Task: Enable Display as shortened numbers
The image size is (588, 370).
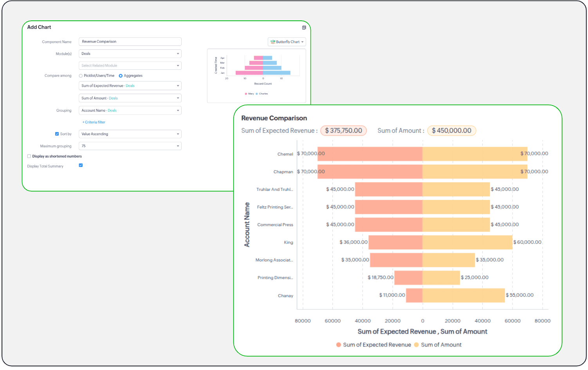Action: pos(29,156)
